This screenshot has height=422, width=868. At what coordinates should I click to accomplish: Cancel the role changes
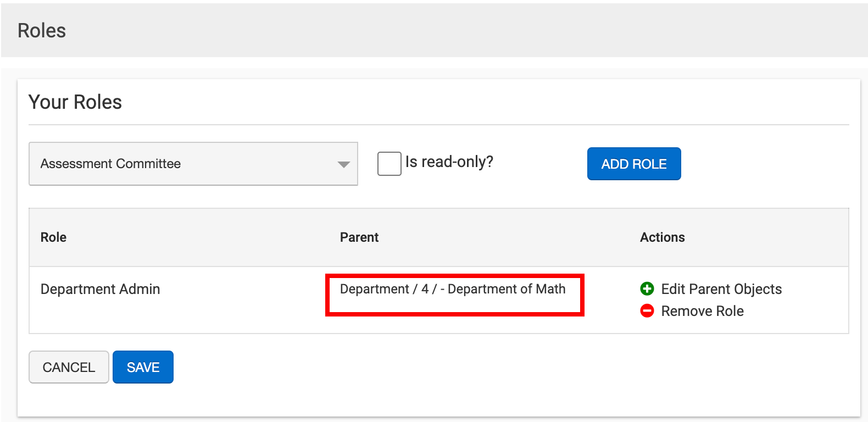pos(69,367)
